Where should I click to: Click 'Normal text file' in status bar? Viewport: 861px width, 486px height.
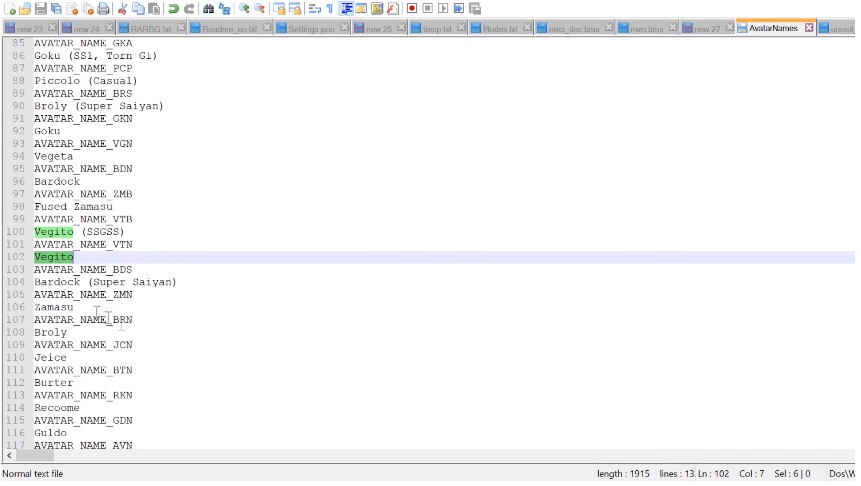tap(32, 474)
